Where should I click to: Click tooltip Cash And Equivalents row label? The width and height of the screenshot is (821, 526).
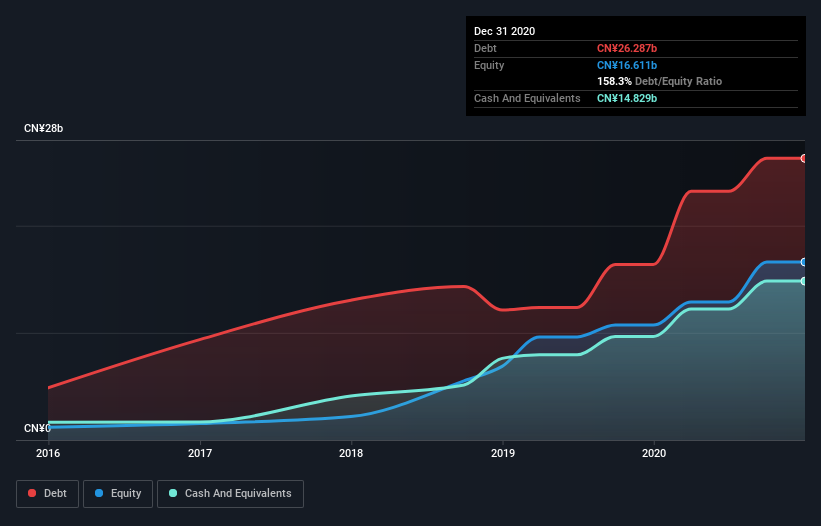pyautogui.click(x=527, y=98)
